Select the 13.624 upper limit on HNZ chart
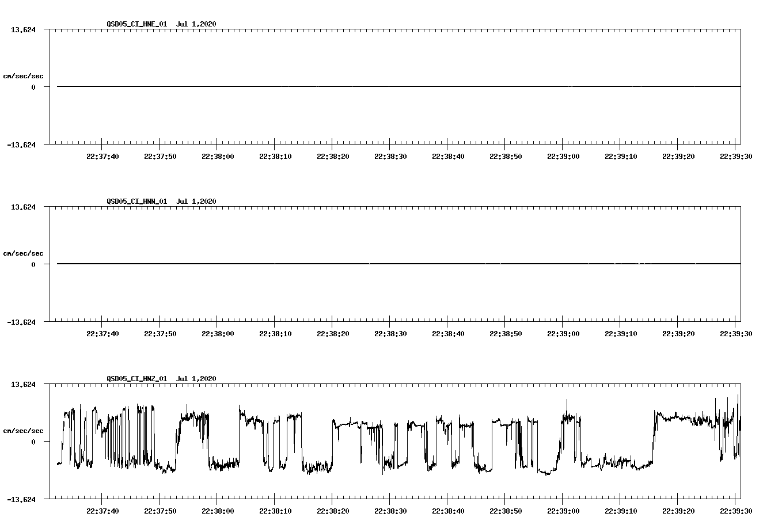Viewport: 782px width, 532px height. 23,384
